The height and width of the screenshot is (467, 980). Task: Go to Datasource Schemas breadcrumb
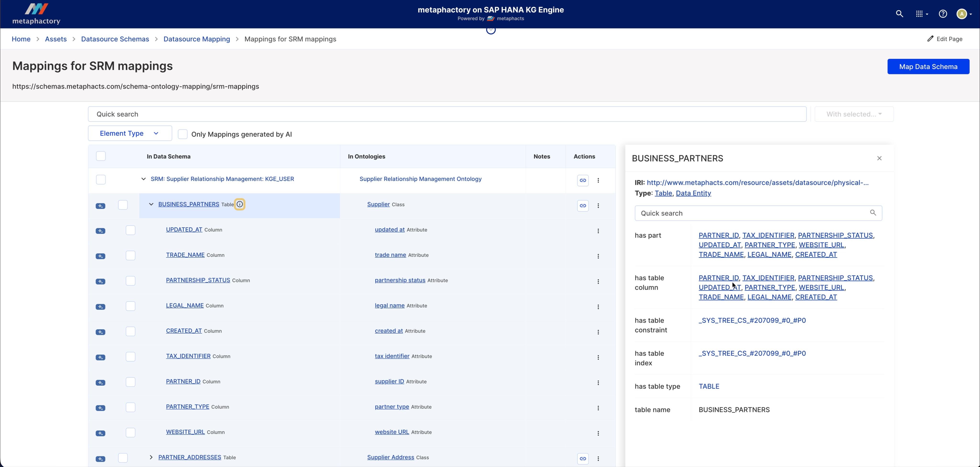click(x=115, y=39)
